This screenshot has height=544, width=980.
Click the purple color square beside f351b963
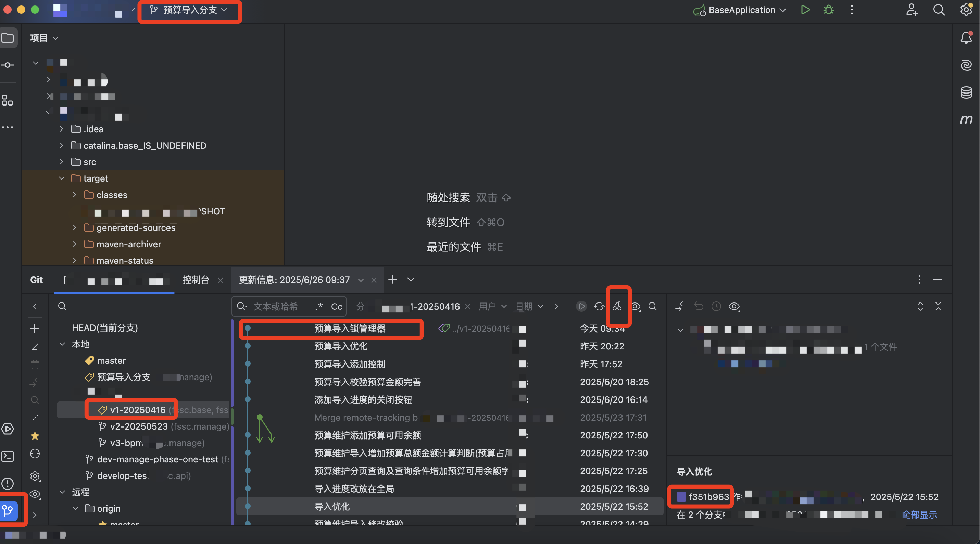click(681, 496)
